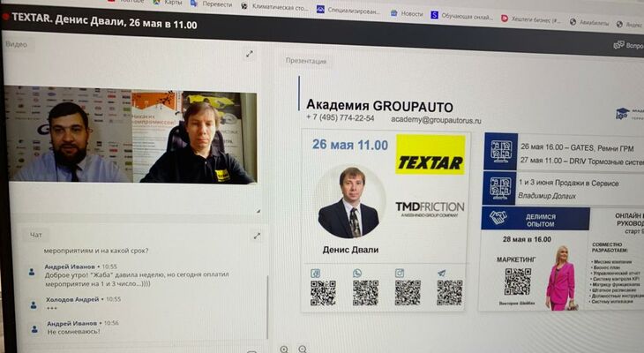The image size is (644, 353).
Task: Click the Карты bookmark label
Action: tap(173, 3)
